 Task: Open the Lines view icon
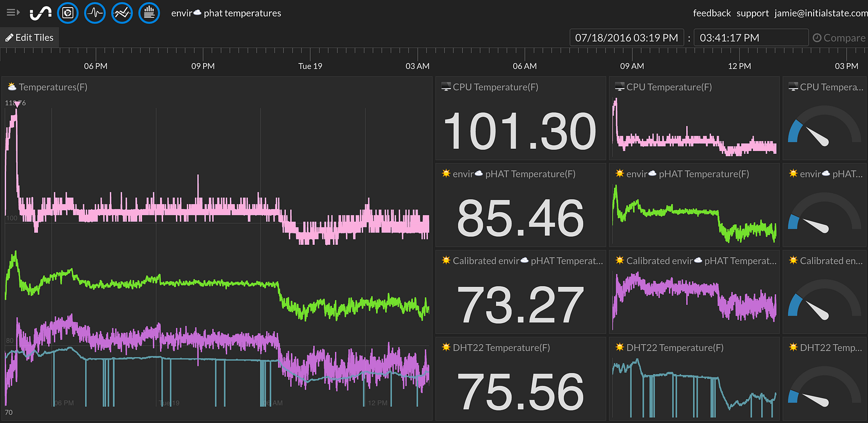tap(122, 12)
